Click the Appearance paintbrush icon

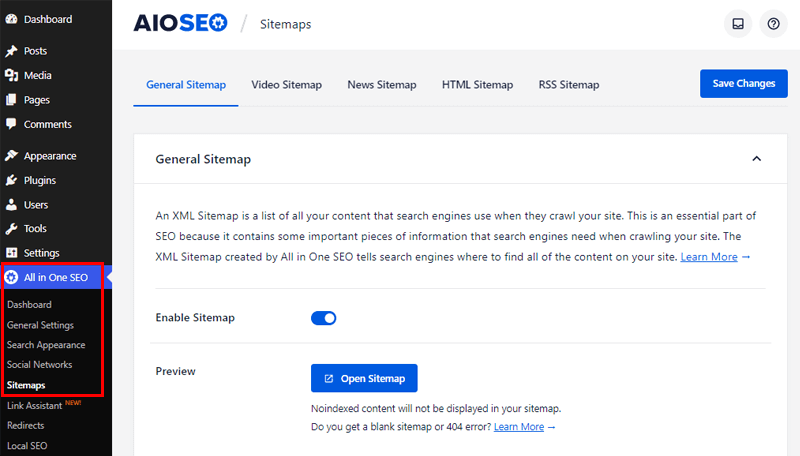(x=11, y=156)
